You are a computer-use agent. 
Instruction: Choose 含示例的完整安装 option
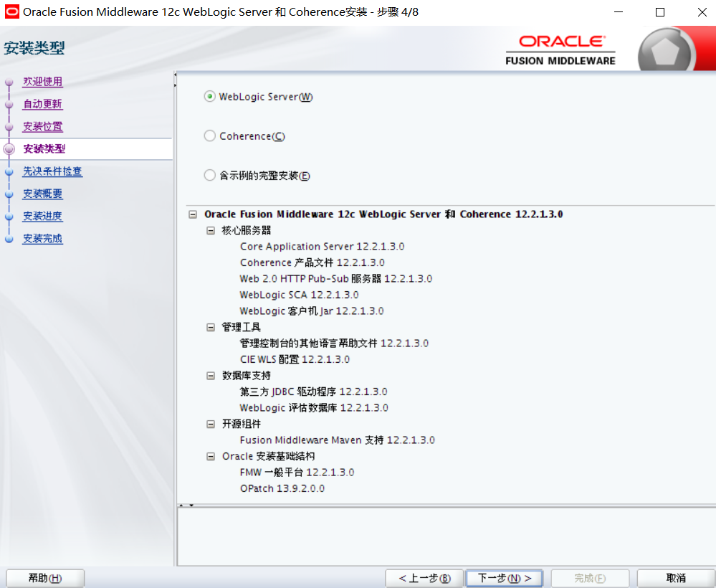pyautogui.click(x=209, y=175)
